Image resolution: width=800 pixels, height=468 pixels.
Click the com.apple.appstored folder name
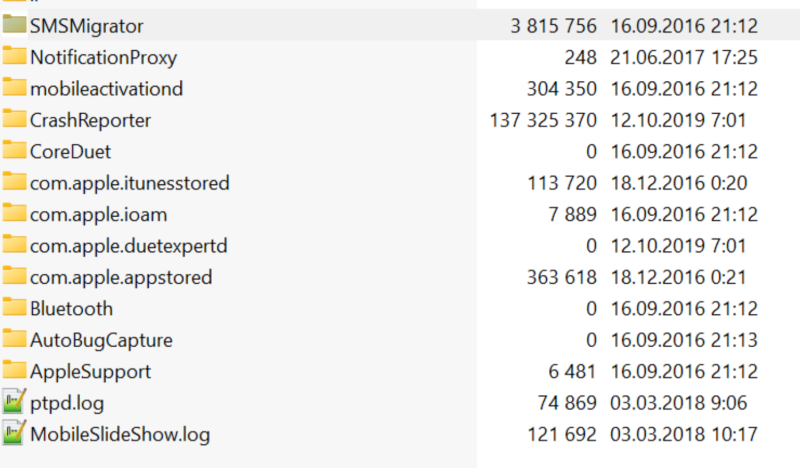coord(121,278)
